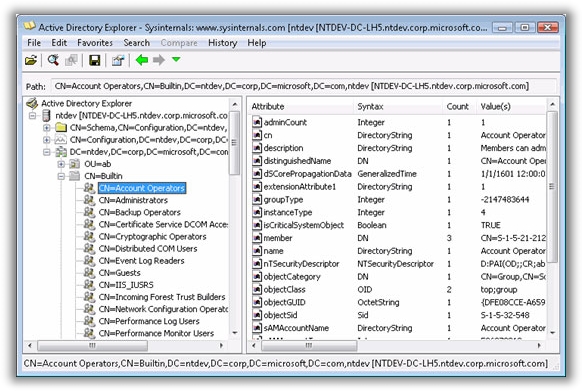
Task: Select CN=Administrators in the tree
Action: [133, 200]
